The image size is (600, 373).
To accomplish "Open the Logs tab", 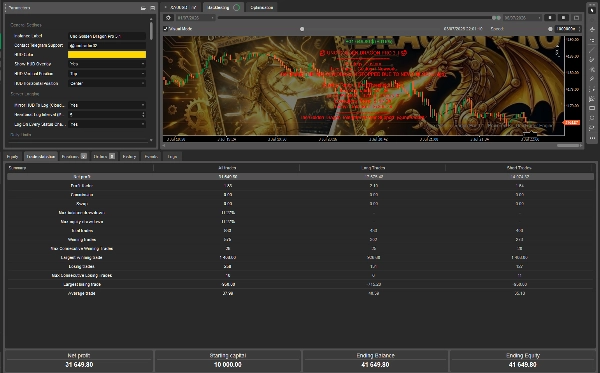I will (172, 156).
